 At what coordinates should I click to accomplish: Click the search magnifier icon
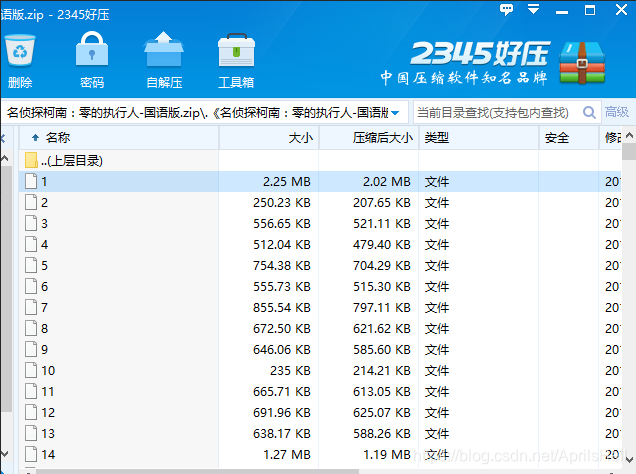(x=589, y=112)
